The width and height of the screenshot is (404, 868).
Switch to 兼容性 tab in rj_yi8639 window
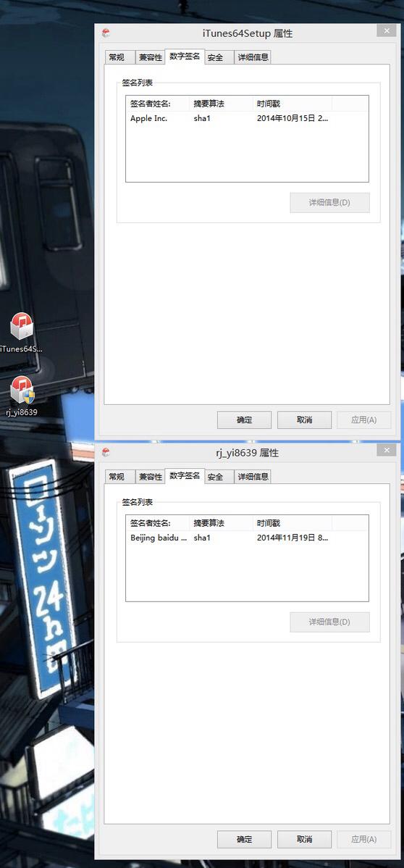tap(151, 477)
